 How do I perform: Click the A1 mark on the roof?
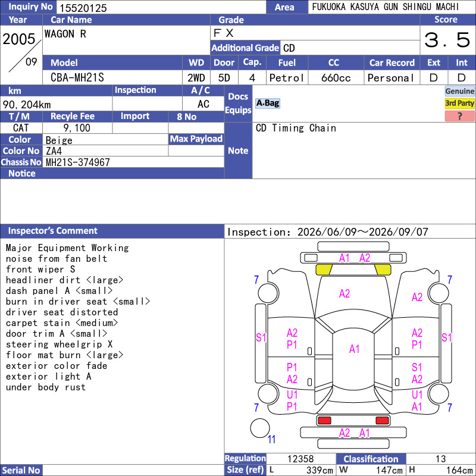[x=354, y=349]
